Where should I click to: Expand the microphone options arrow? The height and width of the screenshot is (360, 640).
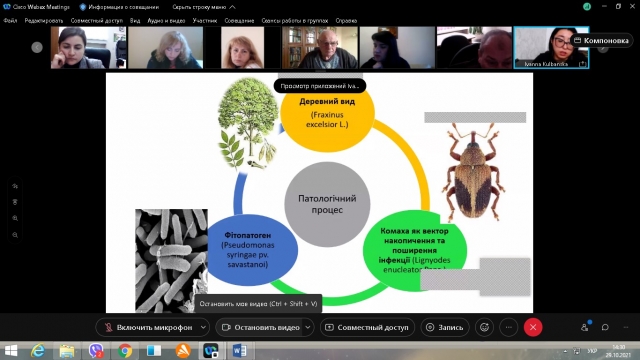click(x=203, y=327)
